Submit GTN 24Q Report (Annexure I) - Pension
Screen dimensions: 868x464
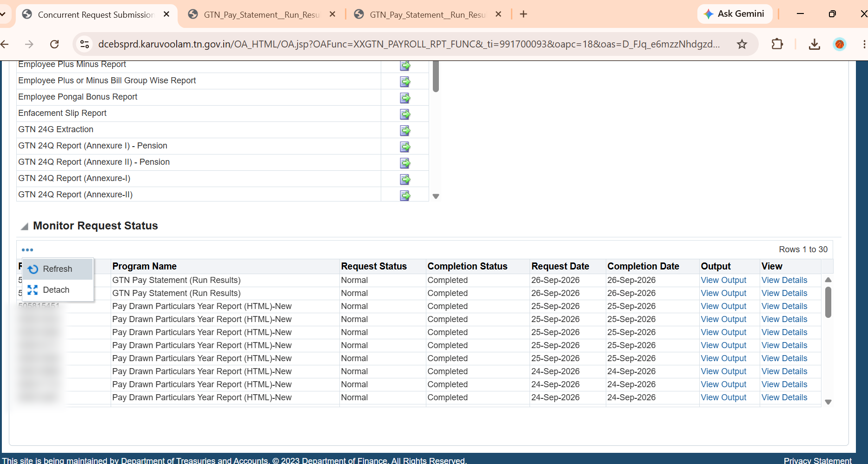tap(405, 147)
